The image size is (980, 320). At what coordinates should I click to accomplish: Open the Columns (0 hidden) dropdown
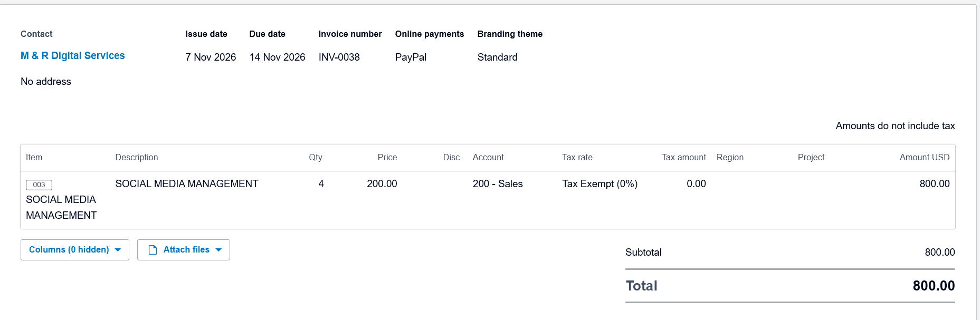click(x=75, y=250)
